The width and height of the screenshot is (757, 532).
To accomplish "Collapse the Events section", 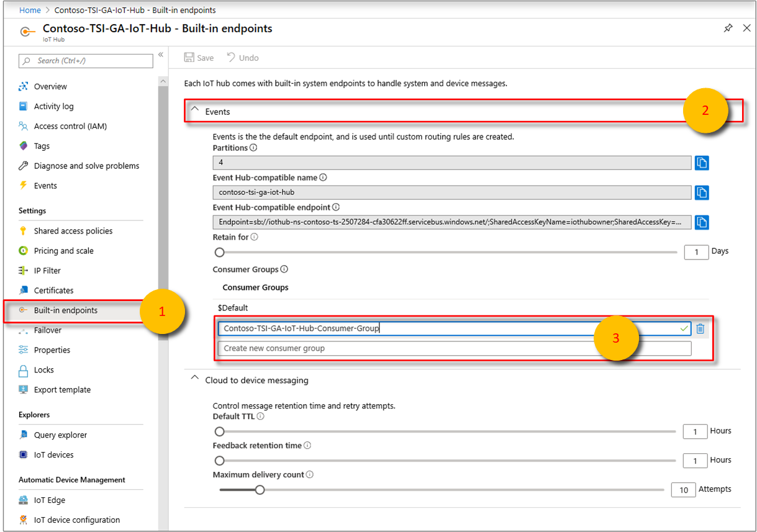I will click(194, 110).
